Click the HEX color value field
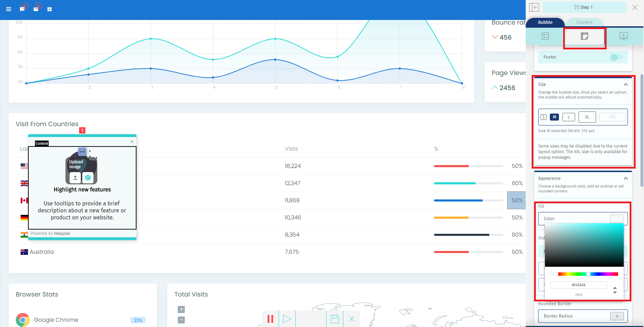Screen dimensions: 644x327 [578, 285]
